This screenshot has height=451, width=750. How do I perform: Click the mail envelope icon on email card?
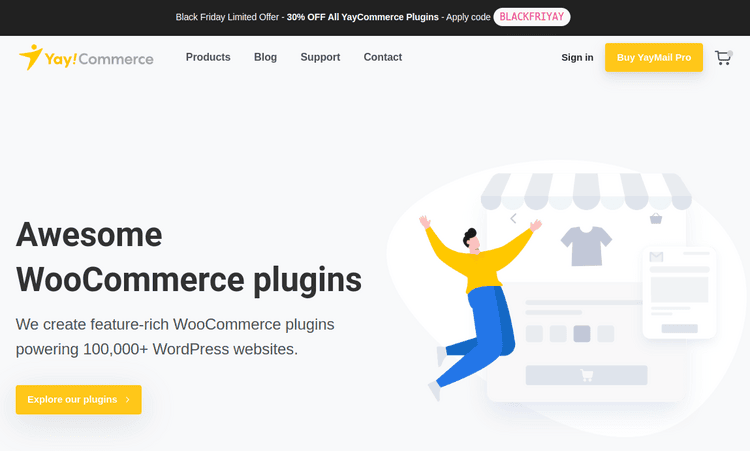click(657, 258)
